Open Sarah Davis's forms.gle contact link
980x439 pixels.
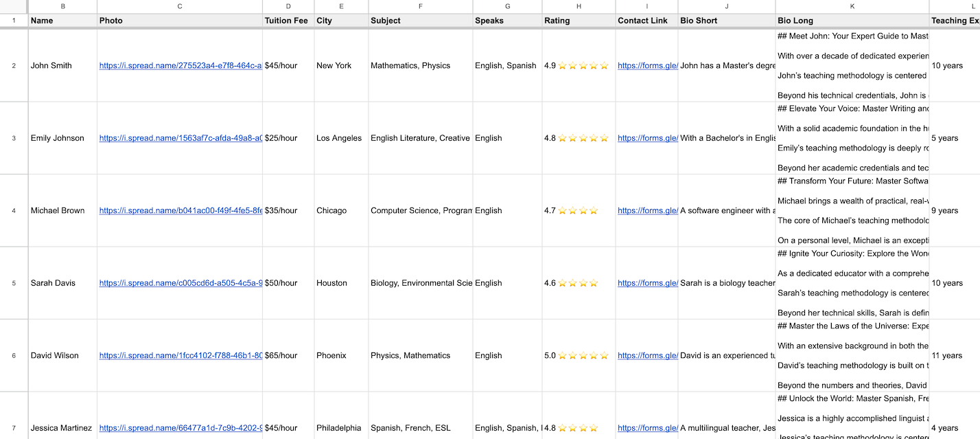pos(647,283)
